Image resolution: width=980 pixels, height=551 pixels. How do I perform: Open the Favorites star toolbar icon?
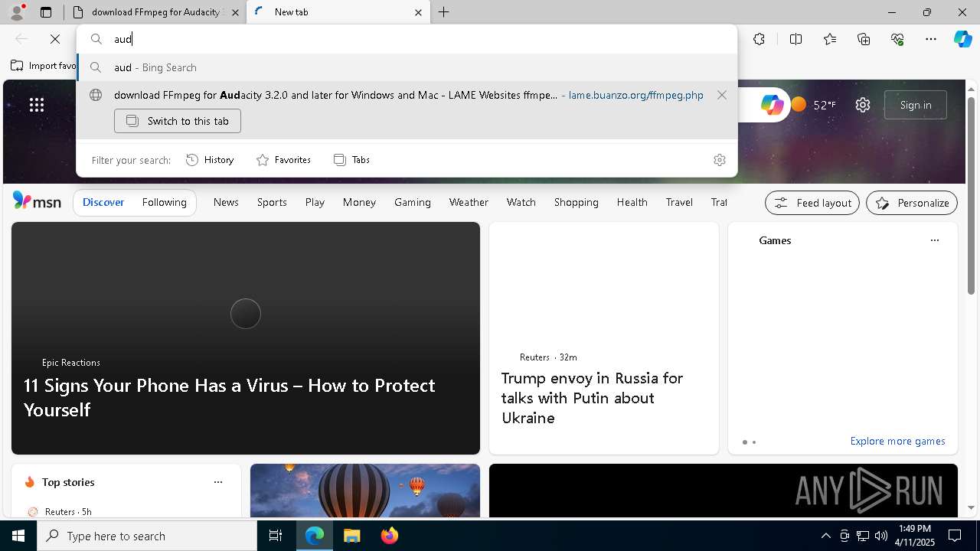[830, 39]
